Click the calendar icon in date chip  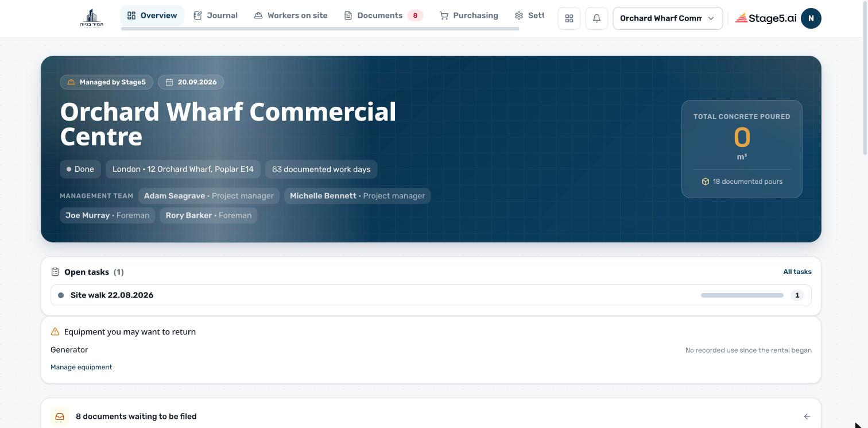[x=169, y=82]
